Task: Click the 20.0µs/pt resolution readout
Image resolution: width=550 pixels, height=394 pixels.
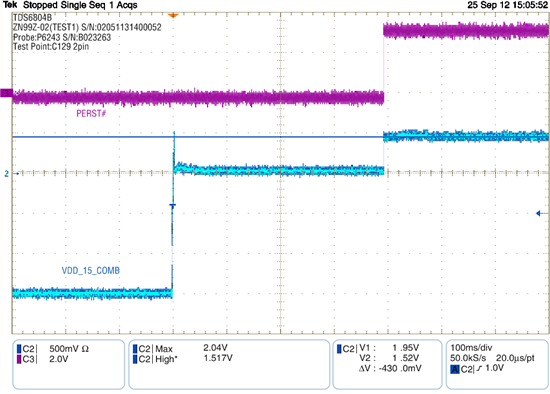Action: (515, 358)
